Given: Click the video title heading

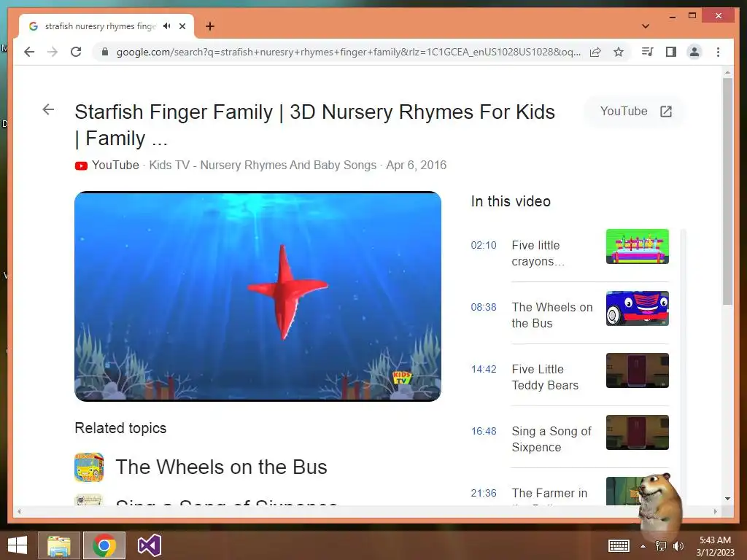Looking at the screenshot, I should 315,125.
